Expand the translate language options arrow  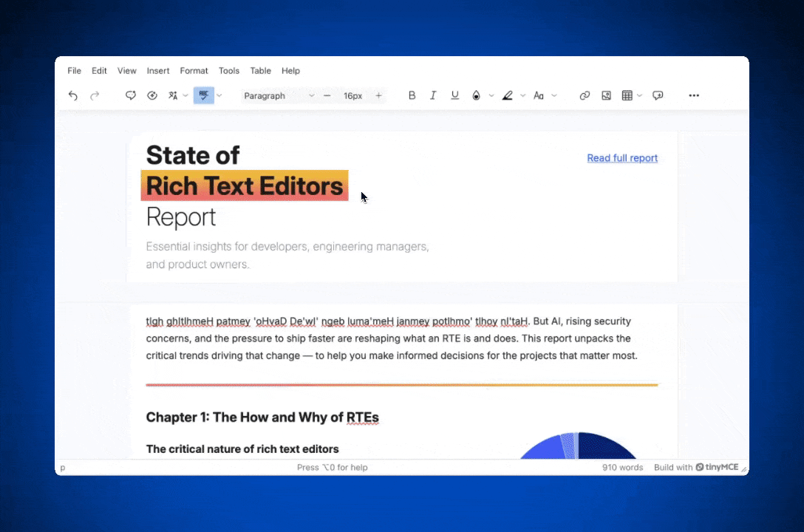(185, 95)
